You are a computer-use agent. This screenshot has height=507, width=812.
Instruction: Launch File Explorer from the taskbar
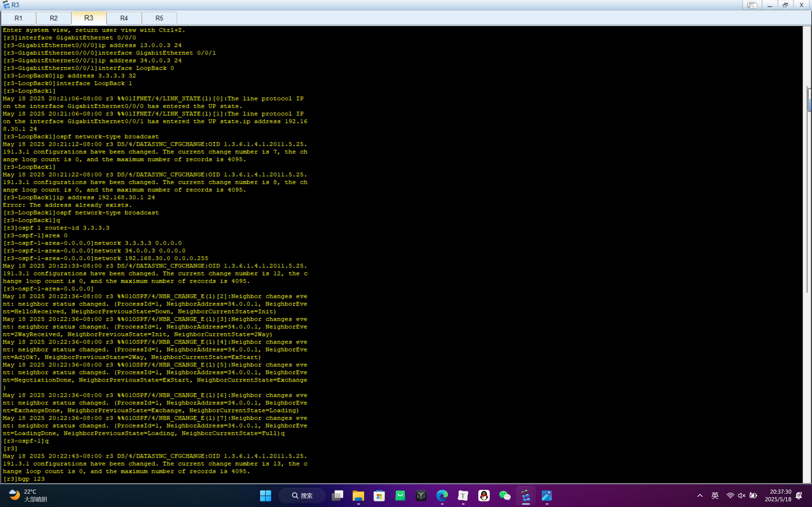[x=358, y=496]
